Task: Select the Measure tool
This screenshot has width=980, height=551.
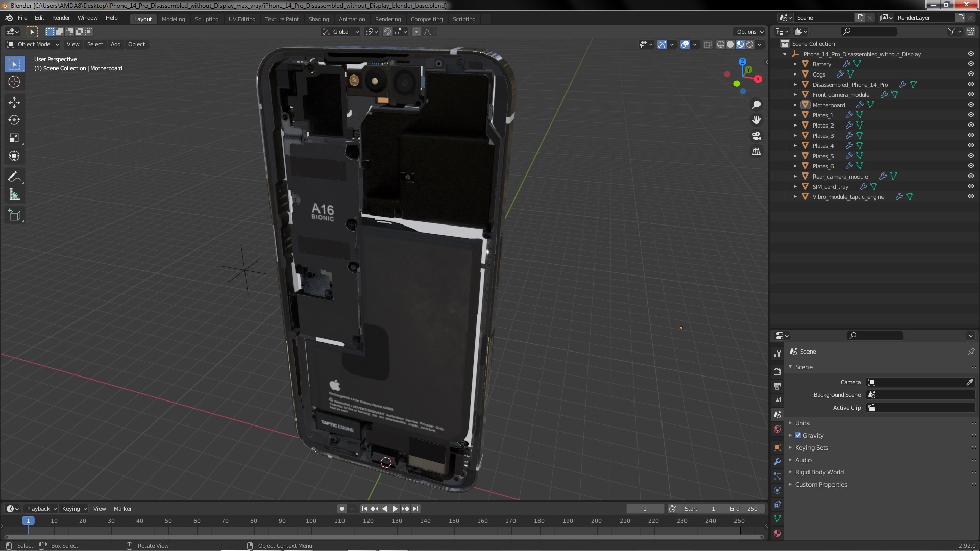Action: 14,194
